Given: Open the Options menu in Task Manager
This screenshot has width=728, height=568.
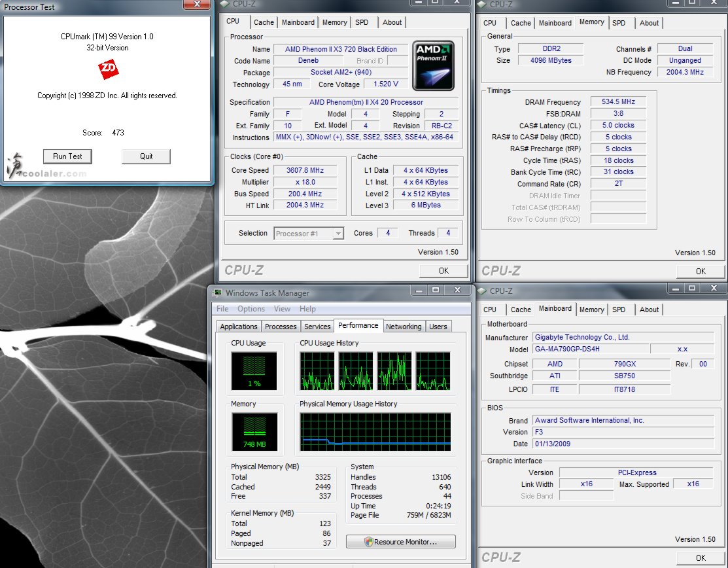Looking at the screenshot, I should tap(251, 309).
